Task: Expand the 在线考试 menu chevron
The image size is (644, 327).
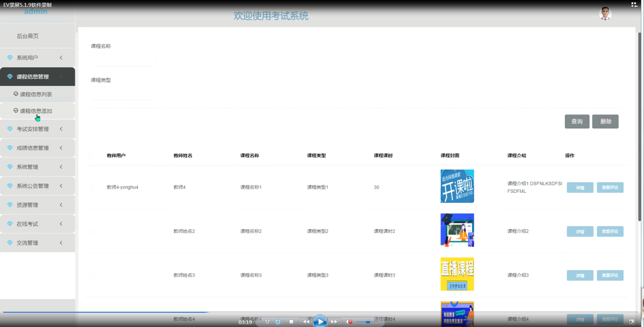Action: pos(61,224)
